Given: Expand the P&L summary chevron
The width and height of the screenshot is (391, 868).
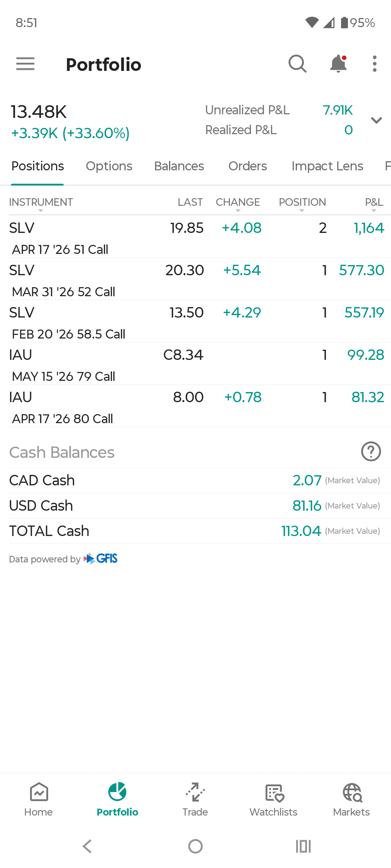Looking at the screenshot, I should (377, 120).
